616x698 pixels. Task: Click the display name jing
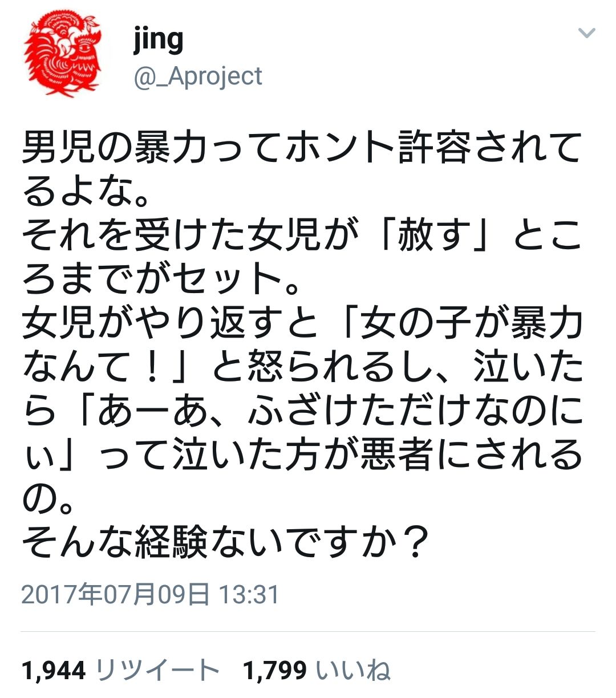[158, 41]
